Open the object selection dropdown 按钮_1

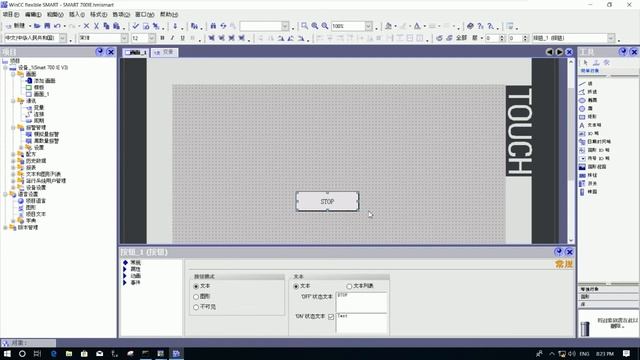click(611, 38)
